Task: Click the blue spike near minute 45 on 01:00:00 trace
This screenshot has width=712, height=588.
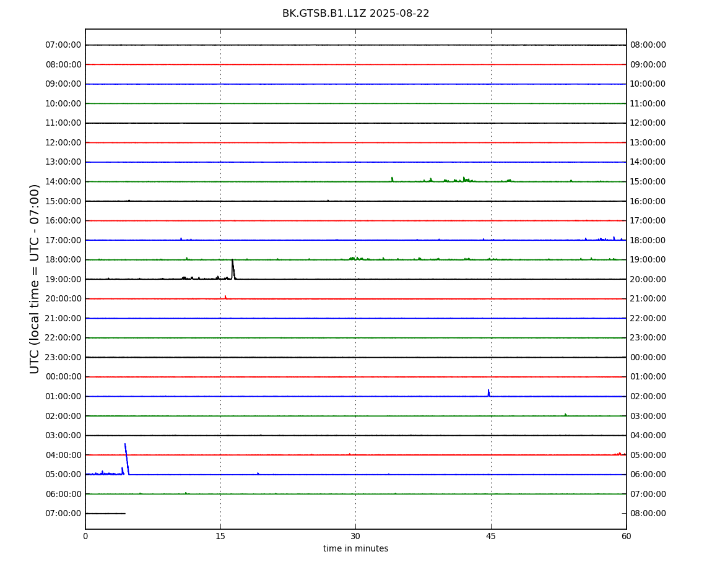Action: 488,393
